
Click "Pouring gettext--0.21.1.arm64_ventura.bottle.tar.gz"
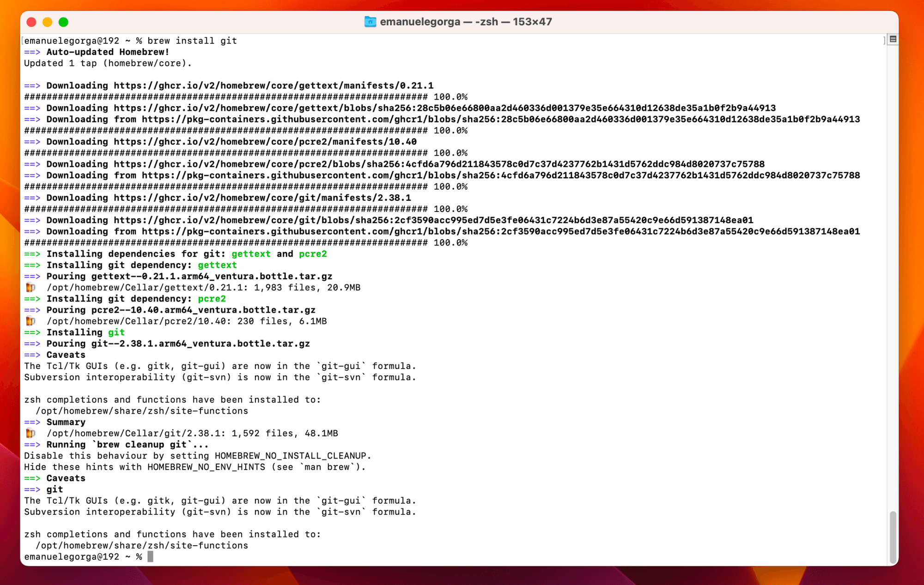click(189, 277)
